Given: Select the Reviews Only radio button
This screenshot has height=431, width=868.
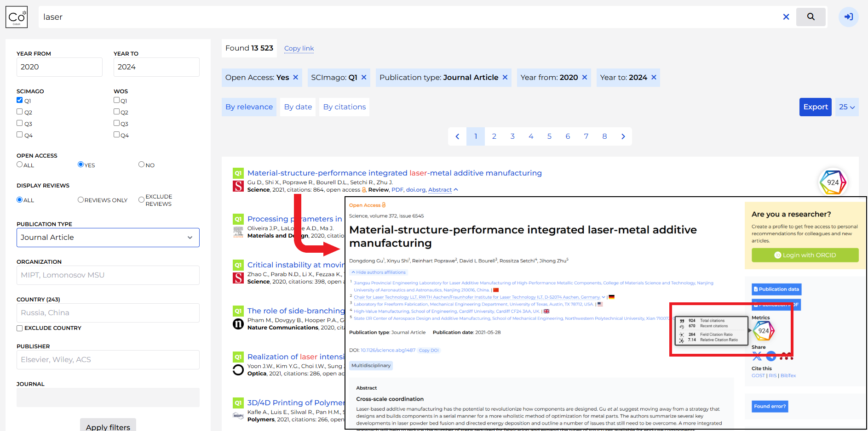Looking at the screenshot, I should tap(80, 199).
